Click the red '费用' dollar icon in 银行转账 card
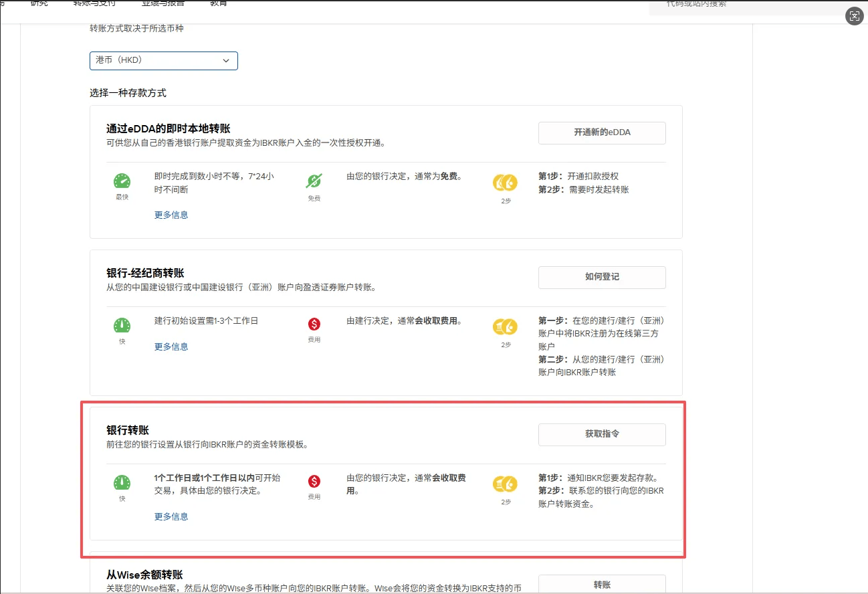 pos(314,482)
